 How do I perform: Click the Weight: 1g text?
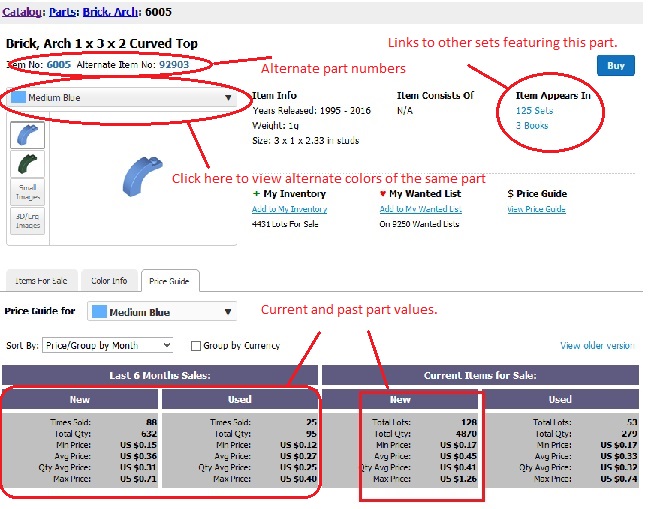click(x=275, y=125)
